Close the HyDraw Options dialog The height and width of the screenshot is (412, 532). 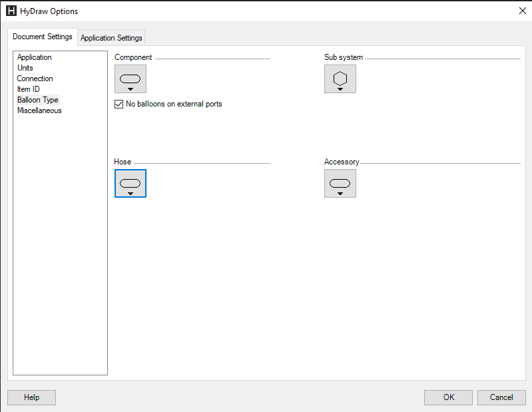point(521,11)
